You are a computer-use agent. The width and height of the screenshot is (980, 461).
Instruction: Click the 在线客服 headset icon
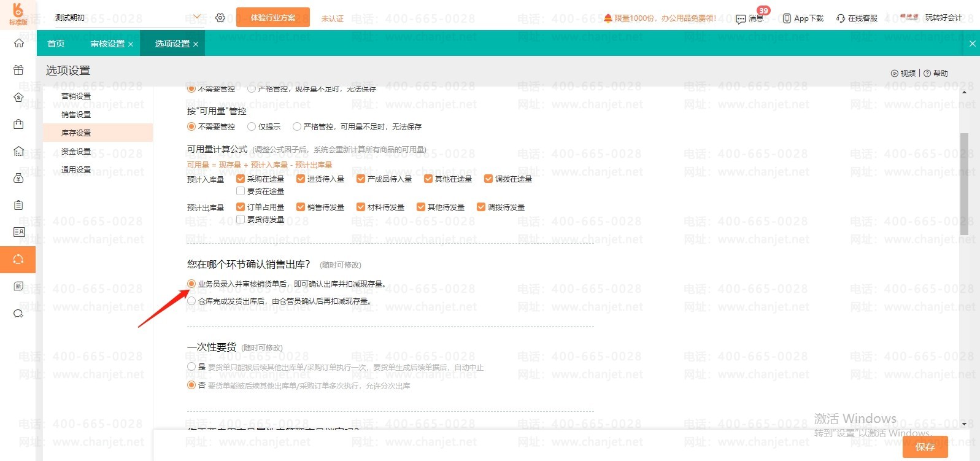pos(841,18)
